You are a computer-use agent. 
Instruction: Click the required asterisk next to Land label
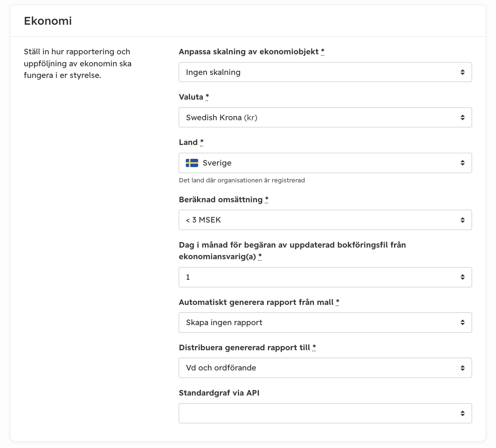pos(202,142)
